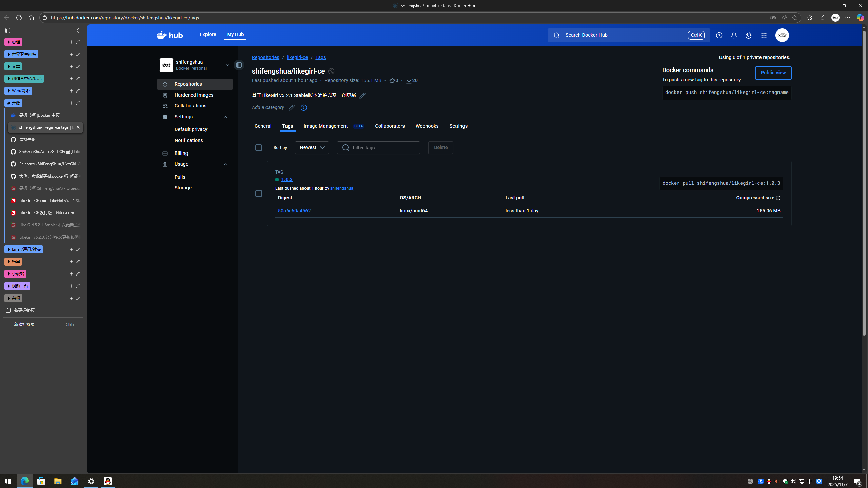Open the help question mark icon
This screenshot has width=868, height=488.
[x=719, y=35]
